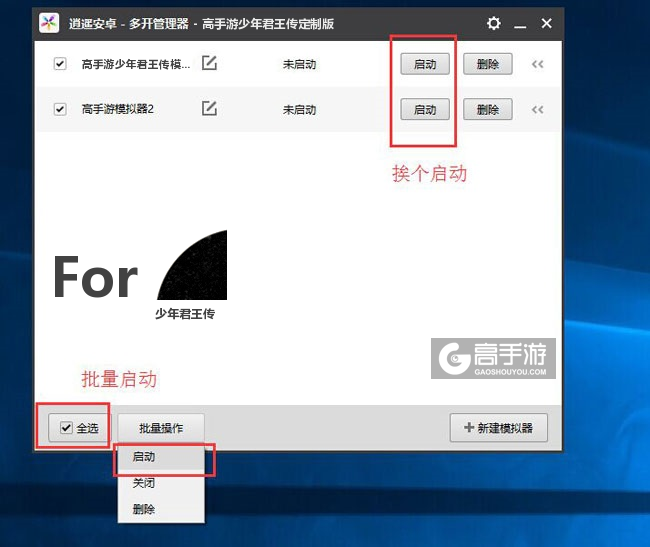Start 高手游少年君王传模... with 启动 button

[425, 64]
